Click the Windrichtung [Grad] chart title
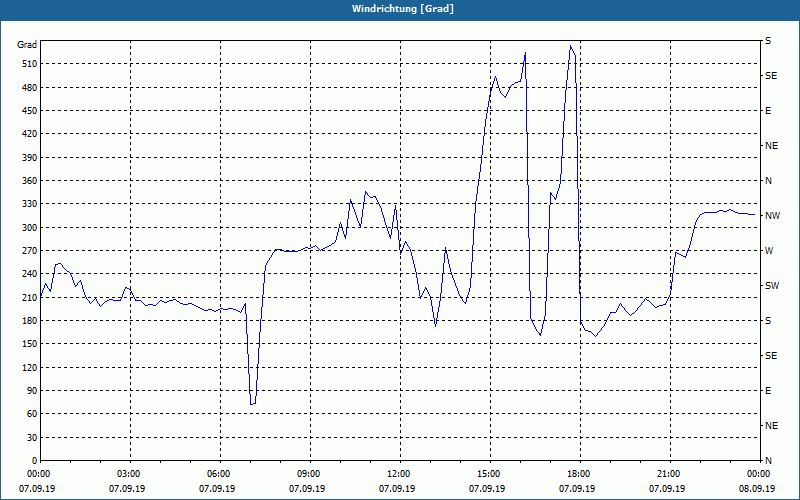 click(403, 9)
